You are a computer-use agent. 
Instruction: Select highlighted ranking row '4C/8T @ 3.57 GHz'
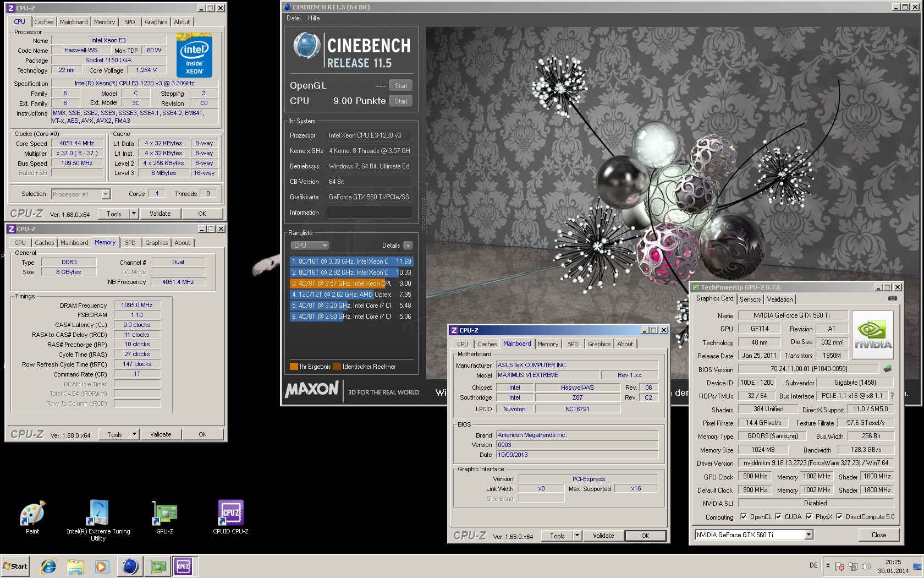click(351, 283)
